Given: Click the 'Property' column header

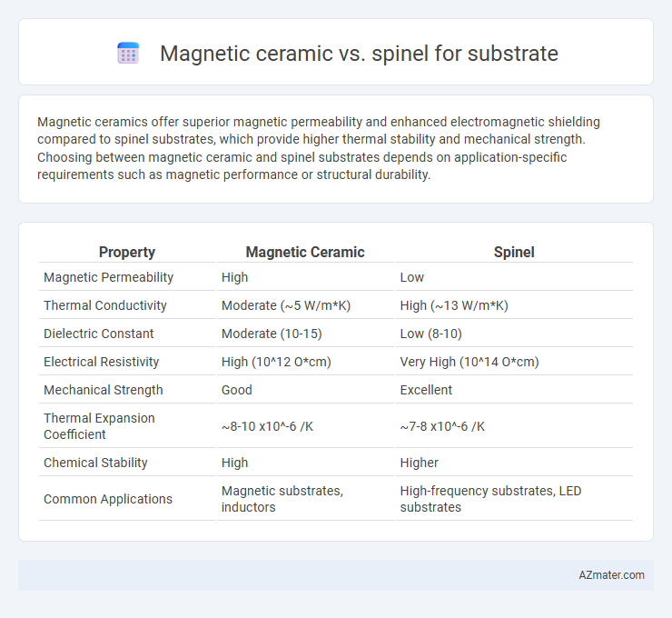Looking at the screenshot, I should pyautogui.click(x=127, y=252).
